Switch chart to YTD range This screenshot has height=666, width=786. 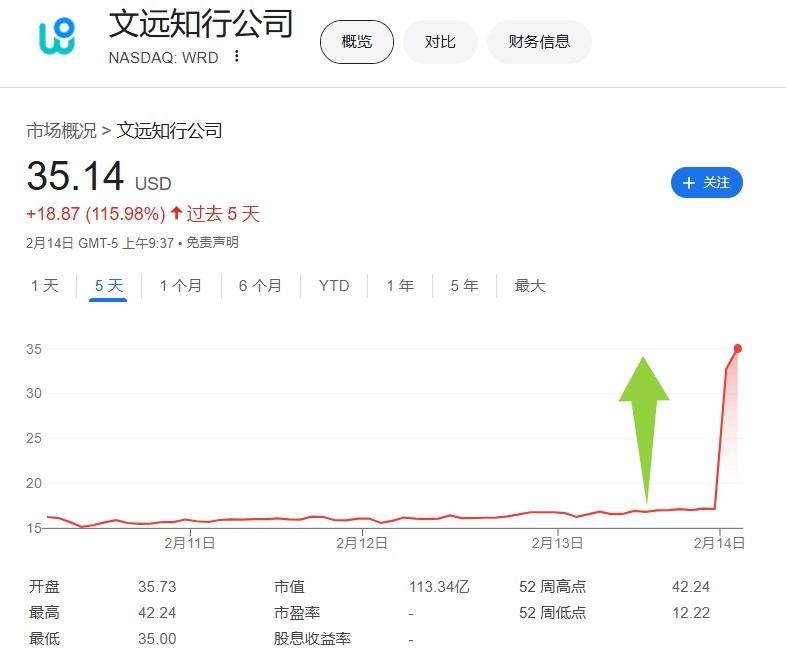point(334,286)
